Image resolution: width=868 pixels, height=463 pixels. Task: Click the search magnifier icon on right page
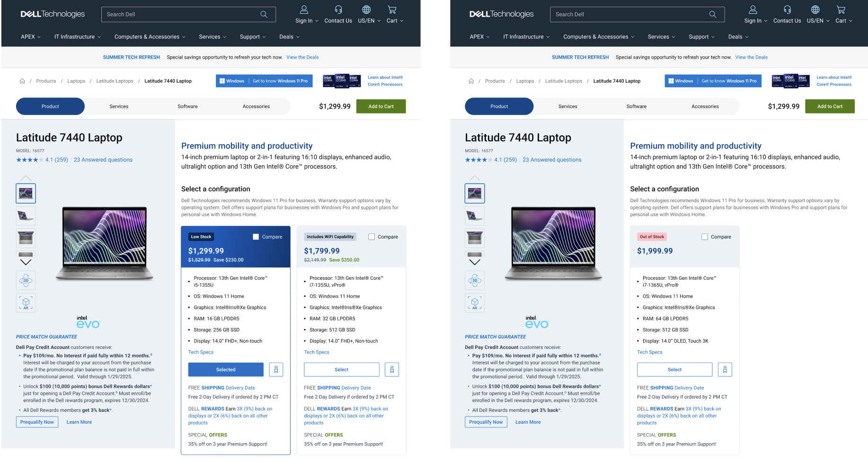pos(713,14)
